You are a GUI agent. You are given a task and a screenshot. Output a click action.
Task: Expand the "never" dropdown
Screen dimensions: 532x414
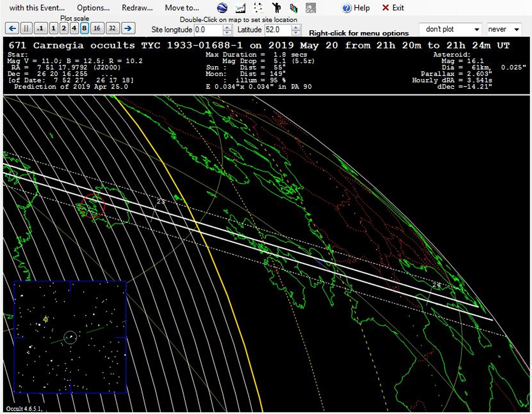517,30
